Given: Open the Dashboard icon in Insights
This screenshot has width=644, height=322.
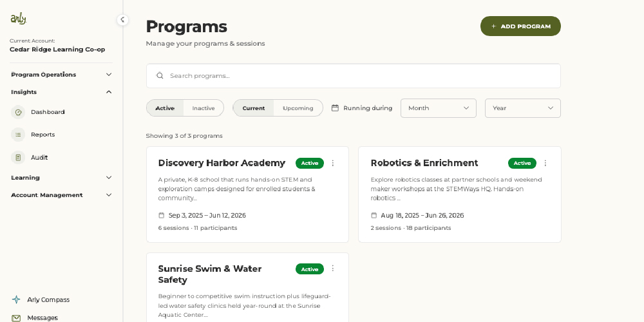Looking at the screenshot, I should 18,112.
